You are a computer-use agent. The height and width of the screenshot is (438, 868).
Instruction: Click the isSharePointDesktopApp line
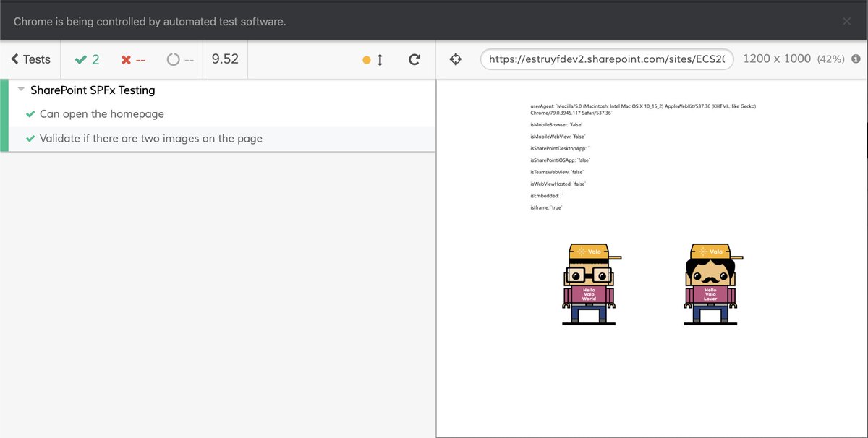pyautogui.click(x=561, y=148)
